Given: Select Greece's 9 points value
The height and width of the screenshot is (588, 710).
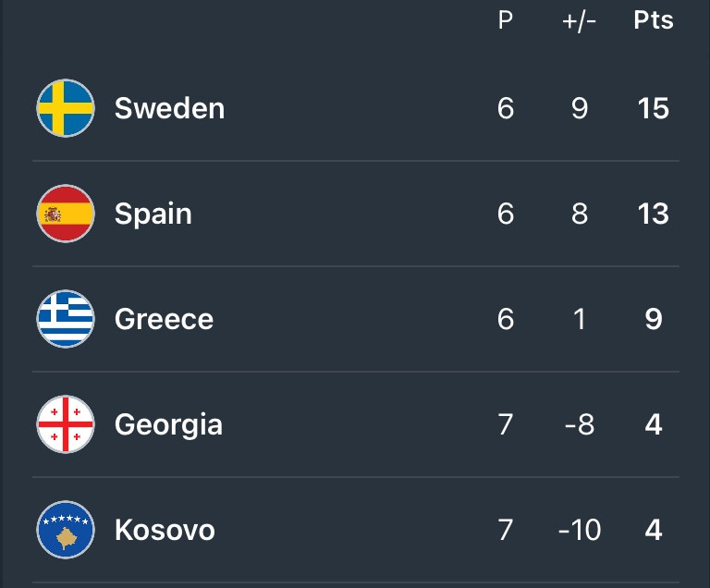Looking at the screenshot, I should pos(654,319).
